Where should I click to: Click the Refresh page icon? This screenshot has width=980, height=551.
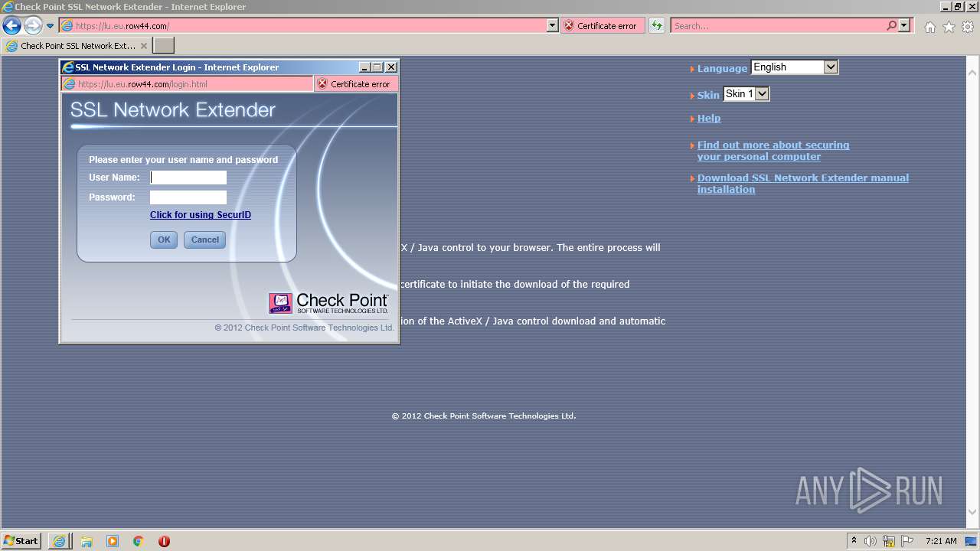tap(657, 26)
